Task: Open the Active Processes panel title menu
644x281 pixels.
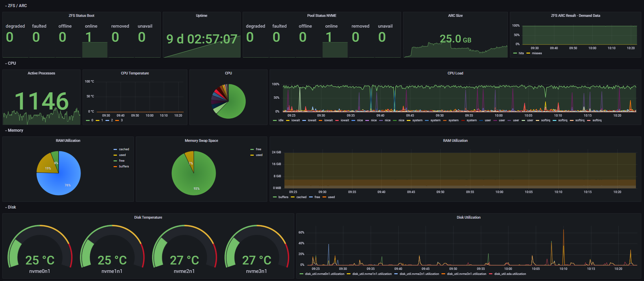Action: [x=41, y=73]
